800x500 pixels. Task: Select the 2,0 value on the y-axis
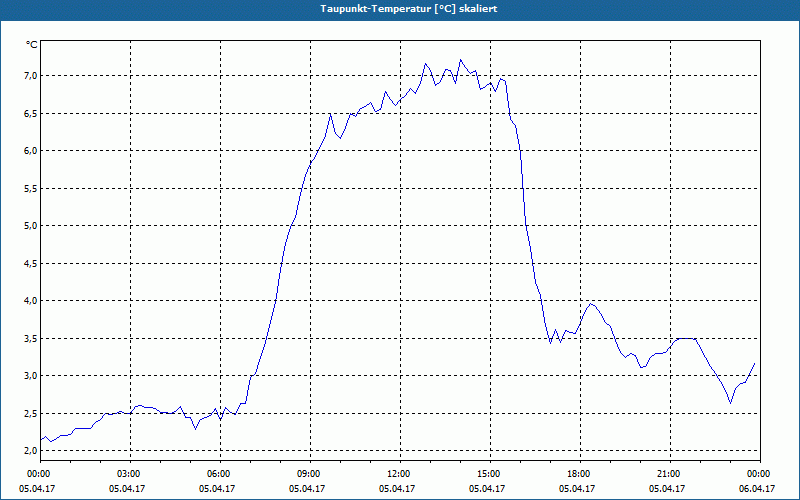(31, 451)
